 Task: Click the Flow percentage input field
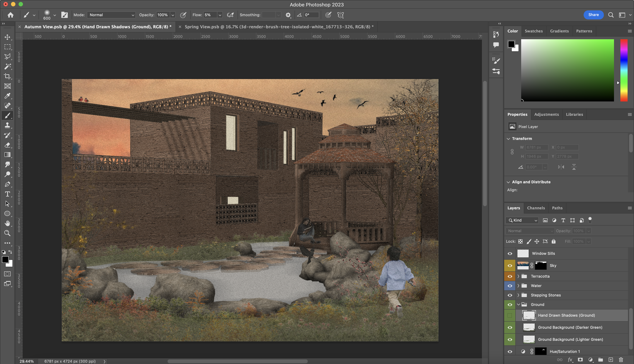pyautogui.click(x=210, y=15)
